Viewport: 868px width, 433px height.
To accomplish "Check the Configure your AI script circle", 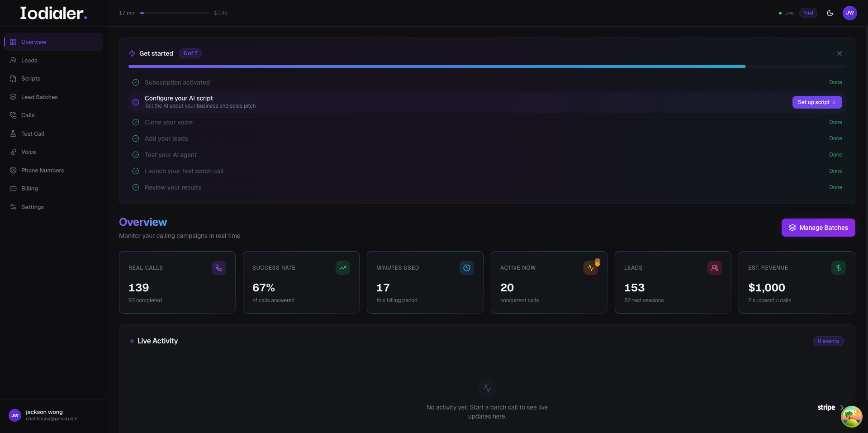I will tap(136, 102).
